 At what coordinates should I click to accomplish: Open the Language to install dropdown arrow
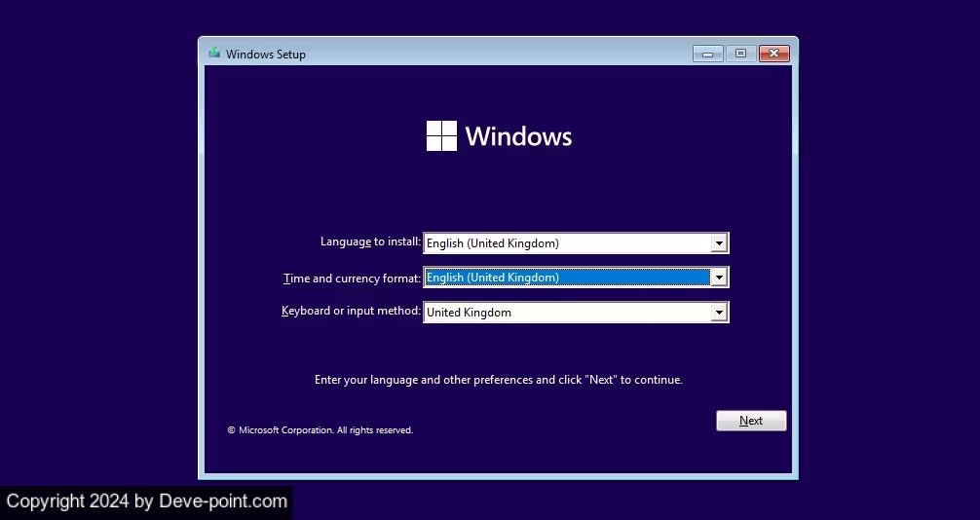coord(719,243)
